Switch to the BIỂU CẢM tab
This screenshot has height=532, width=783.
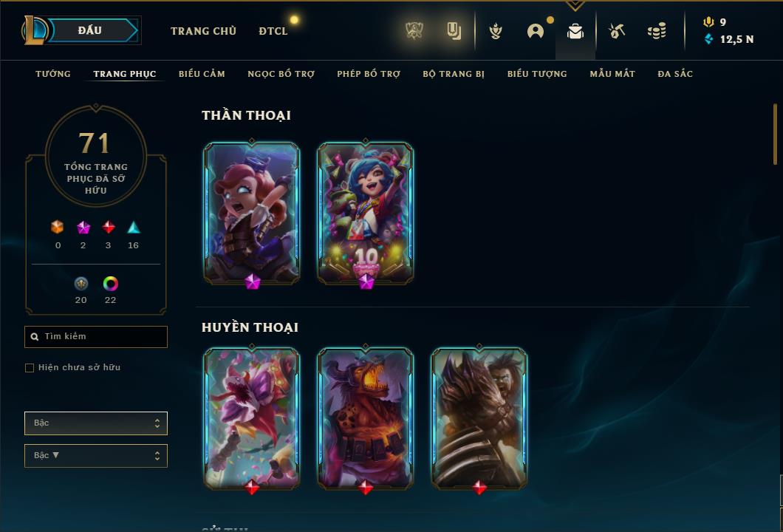[202, 74]
